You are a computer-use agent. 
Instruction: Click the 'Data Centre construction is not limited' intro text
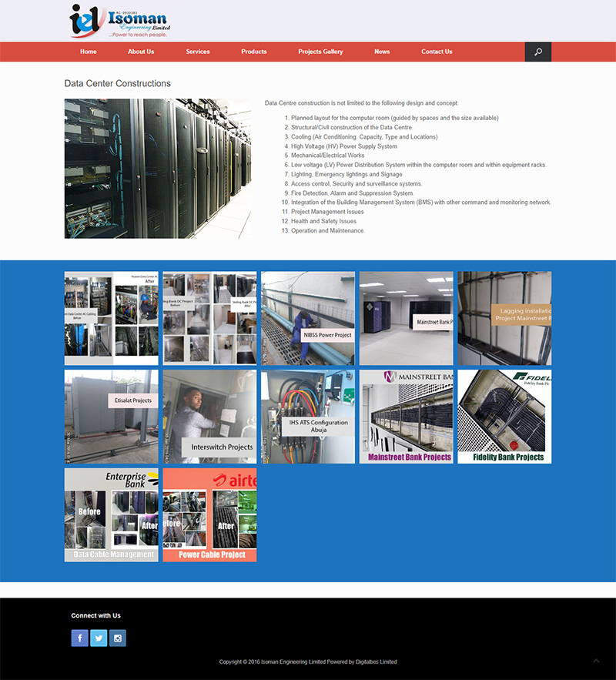[x=362, y=103]
